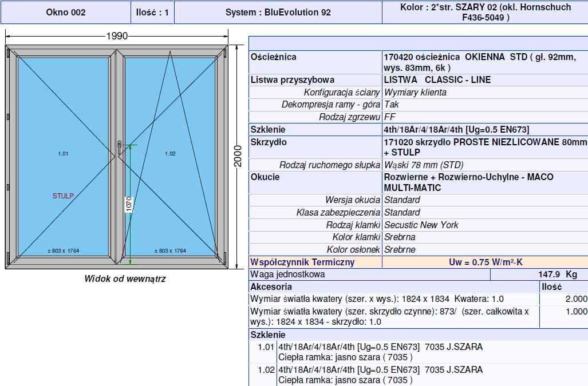Click the Ilość : 1 header cell

153,12
